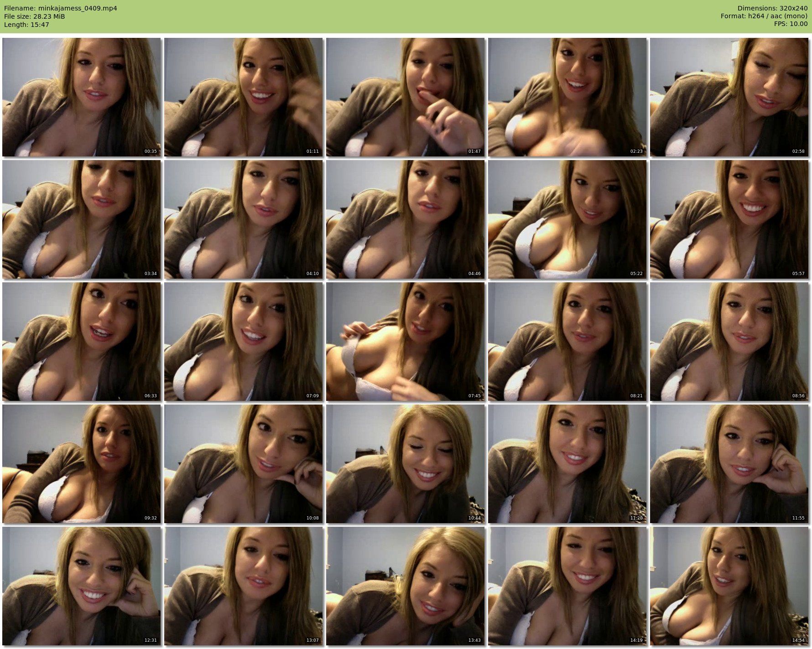Screen dimensions: 812x649
Task: Select the 'File size: 28.23 MiB' text
Action: coord(35,16)
